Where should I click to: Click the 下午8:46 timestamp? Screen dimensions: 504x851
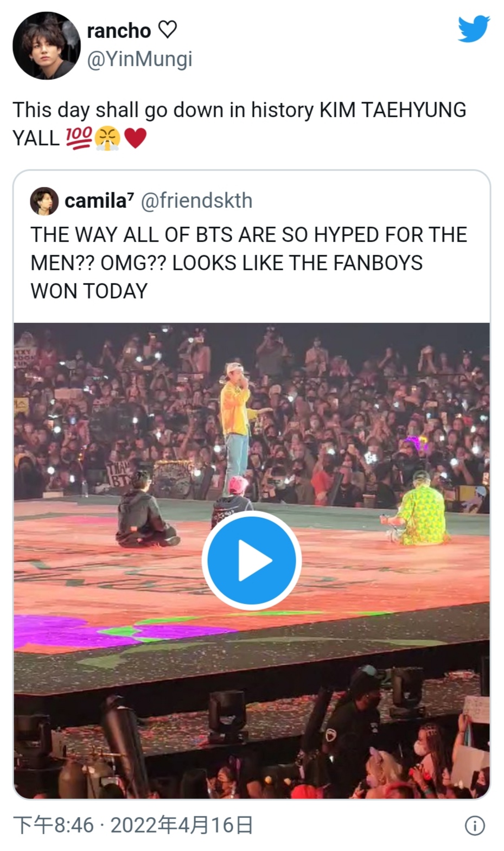pyautogui.click(x=53, y=825)
